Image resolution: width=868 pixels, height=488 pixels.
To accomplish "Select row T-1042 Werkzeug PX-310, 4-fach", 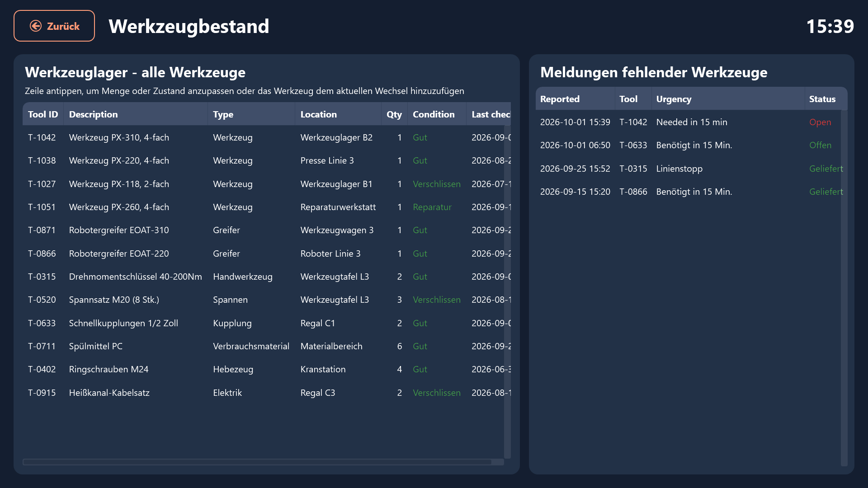I will (267, 137).
